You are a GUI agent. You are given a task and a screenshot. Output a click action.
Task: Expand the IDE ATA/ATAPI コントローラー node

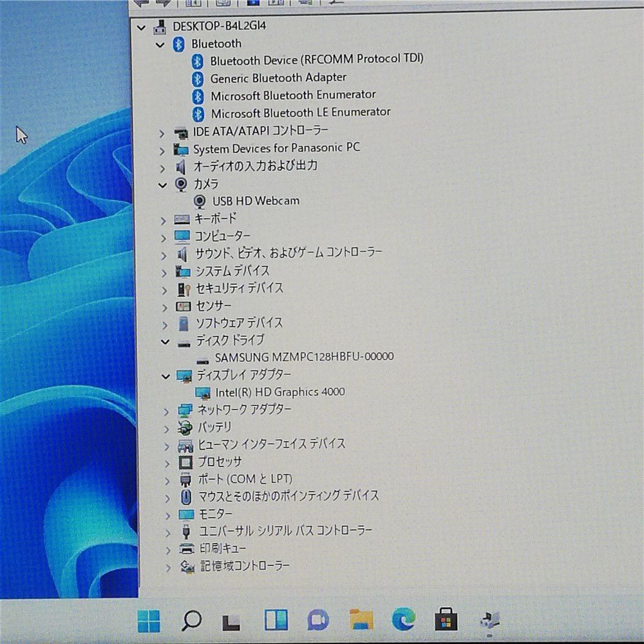coord(162,133)
